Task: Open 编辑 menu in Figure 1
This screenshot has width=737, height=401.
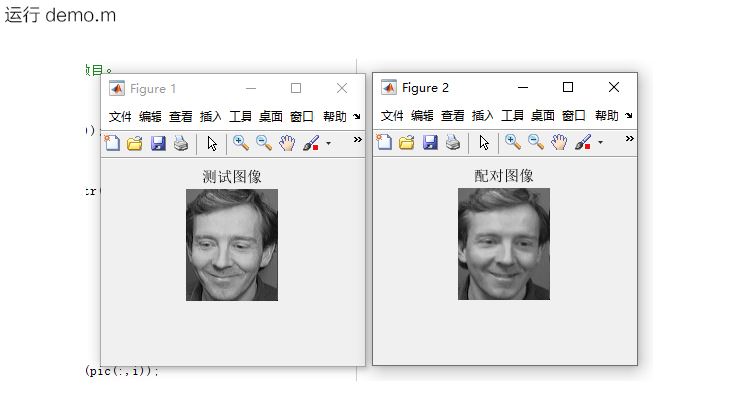Action: (150, 116)
